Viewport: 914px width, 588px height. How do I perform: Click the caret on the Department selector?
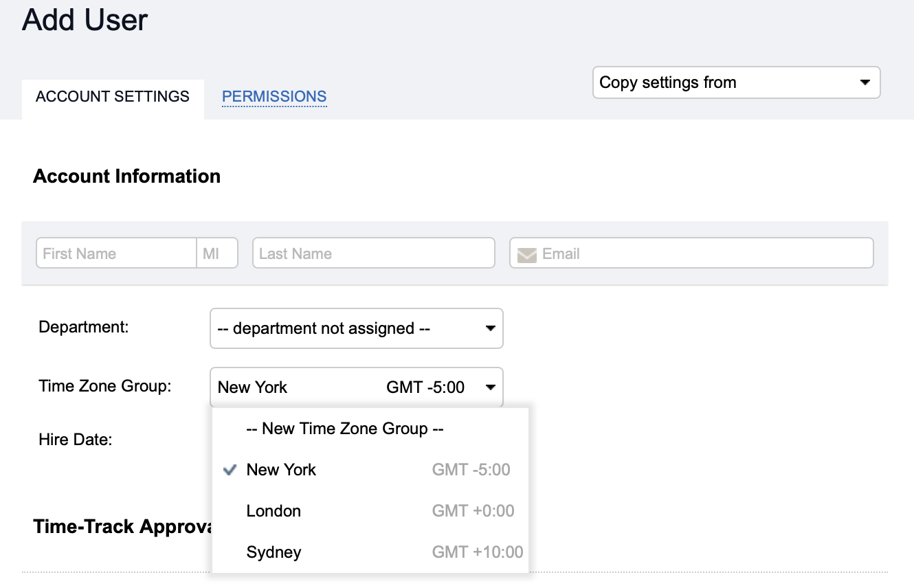491,328
